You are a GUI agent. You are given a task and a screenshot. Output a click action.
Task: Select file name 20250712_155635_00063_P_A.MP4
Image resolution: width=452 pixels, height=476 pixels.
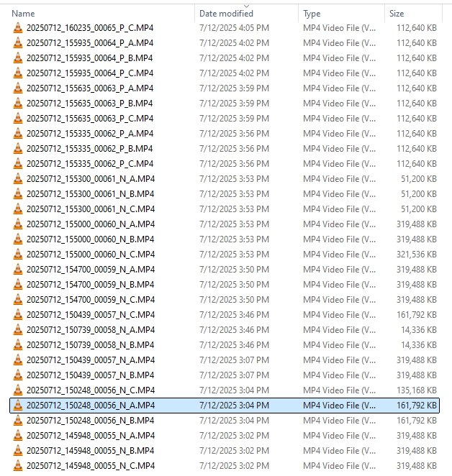coord(90,88)
